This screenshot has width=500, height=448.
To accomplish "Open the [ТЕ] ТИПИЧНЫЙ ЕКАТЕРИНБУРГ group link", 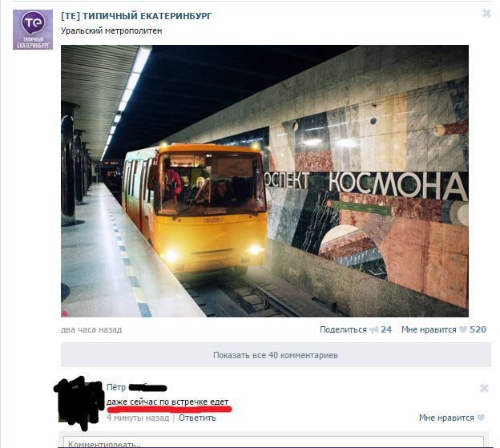I will [x=136, y=16].
